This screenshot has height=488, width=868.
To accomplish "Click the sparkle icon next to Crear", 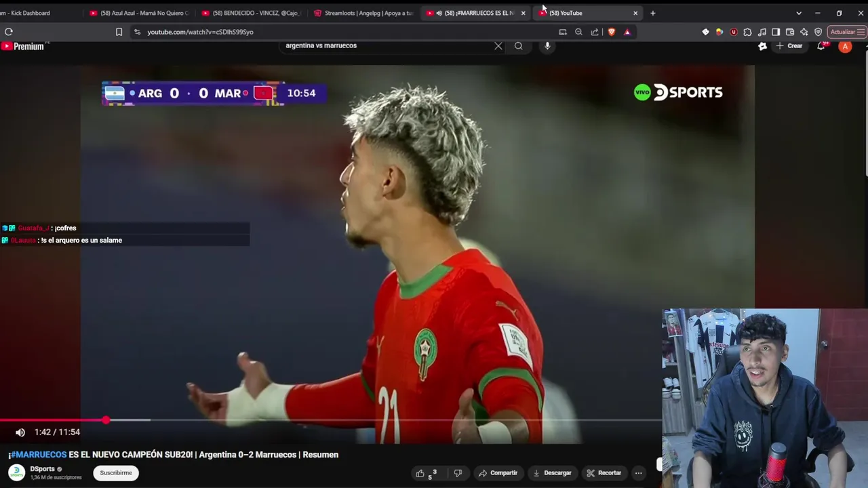I will click(762, 45).
